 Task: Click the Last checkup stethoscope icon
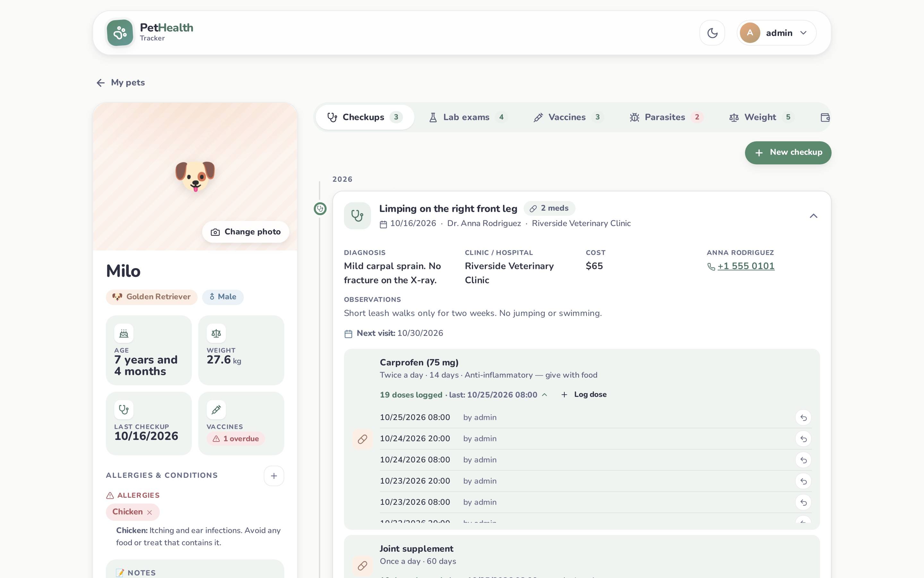(124, 410)
